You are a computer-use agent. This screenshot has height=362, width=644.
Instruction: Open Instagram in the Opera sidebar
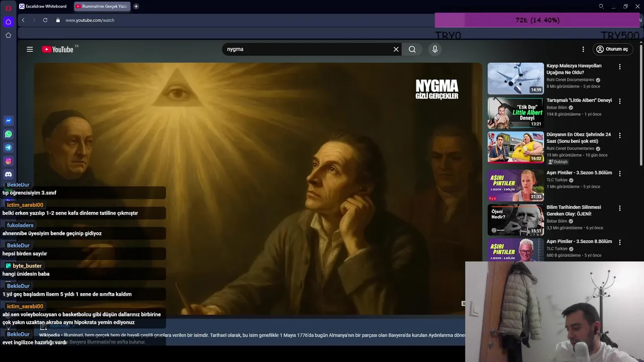(x=8, y=161)
